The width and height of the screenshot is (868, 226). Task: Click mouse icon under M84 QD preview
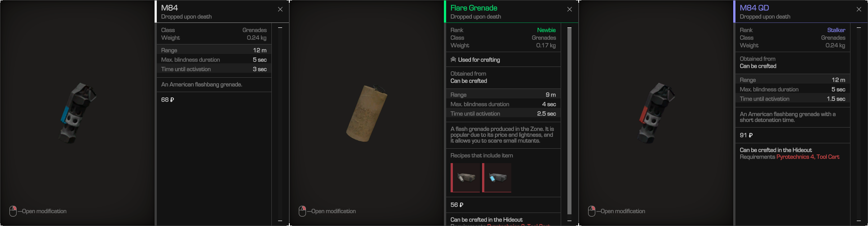tap(592, 211)
